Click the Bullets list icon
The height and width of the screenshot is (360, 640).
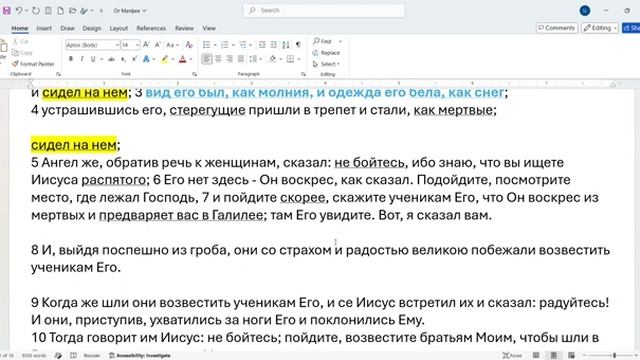pyautogui.click(x=207, y=44)
